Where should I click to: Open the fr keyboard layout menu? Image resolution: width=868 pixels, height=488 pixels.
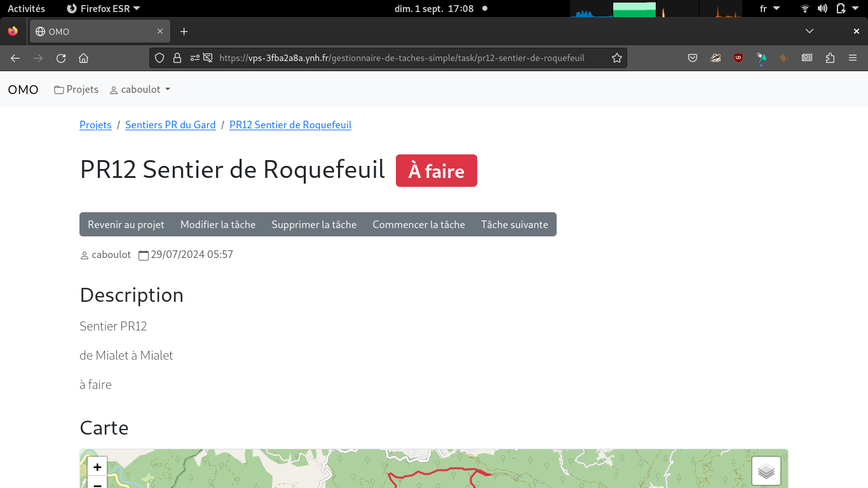point(770,9)
